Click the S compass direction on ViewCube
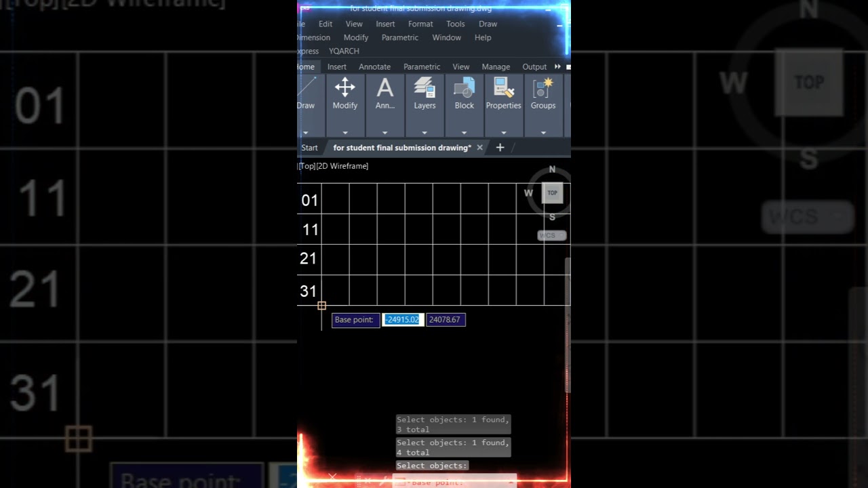868x488 pixels. coord(552,217)
